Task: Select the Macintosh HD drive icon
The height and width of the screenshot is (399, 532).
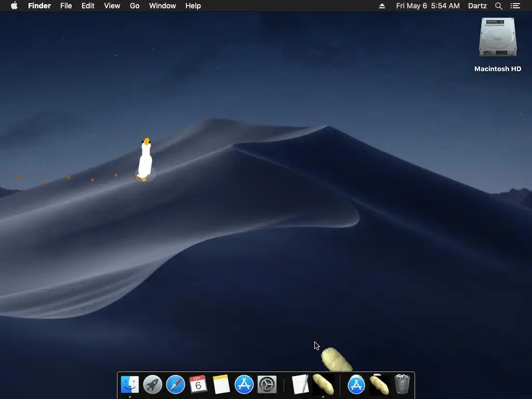Action: point(498,37)
